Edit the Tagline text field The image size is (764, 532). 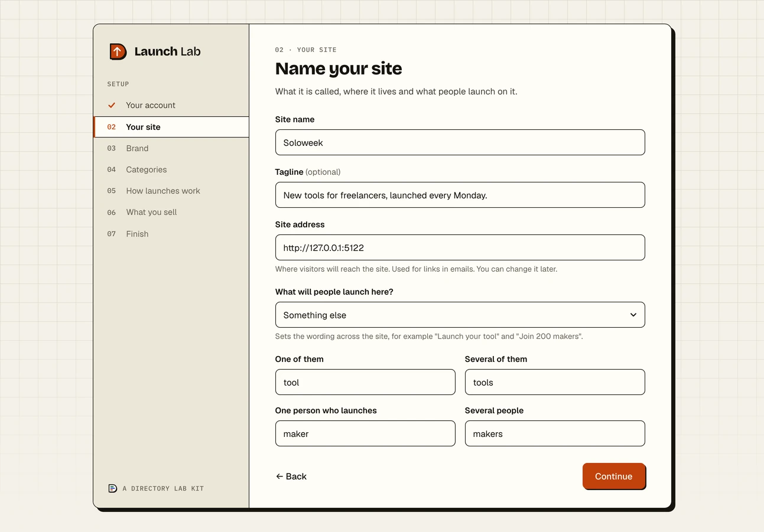click(460, 195)
